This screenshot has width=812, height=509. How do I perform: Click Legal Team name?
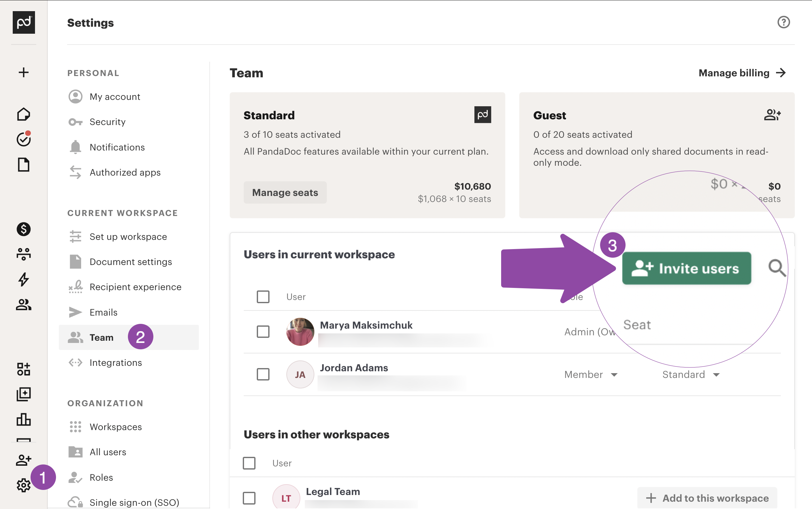[333, 492]
